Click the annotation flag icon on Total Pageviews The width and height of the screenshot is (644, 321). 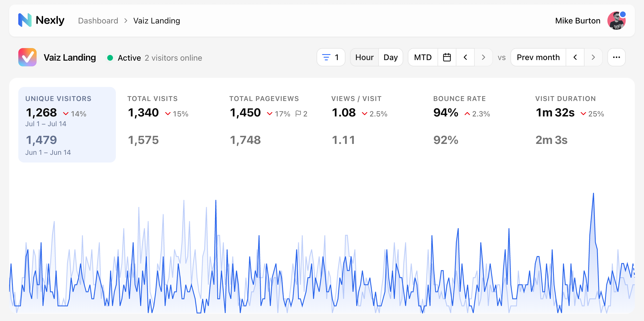point(298,114)
